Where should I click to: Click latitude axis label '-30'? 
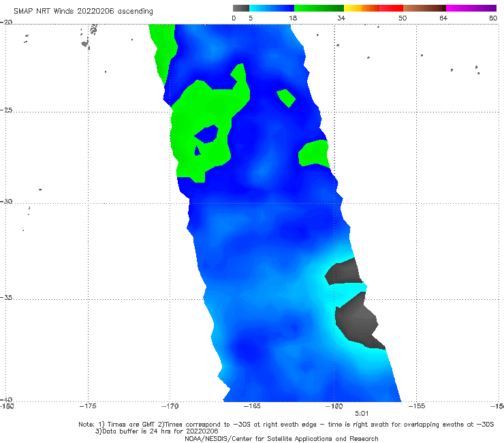pos(6,201)
